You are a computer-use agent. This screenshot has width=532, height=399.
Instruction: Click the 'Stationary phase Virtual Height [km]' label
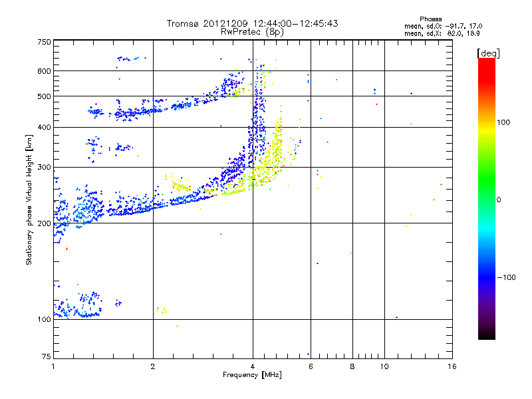(x=29, y=199)
